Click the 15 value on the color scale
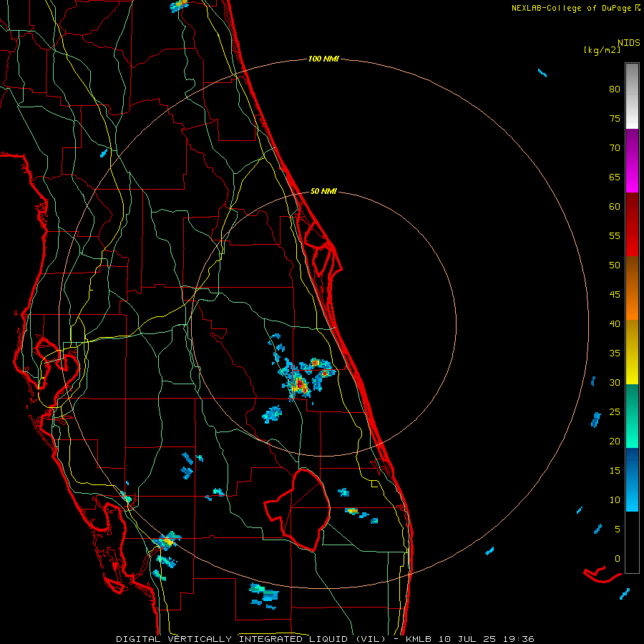Viewport: 644px width, 644px height. [x=615, y=470]
